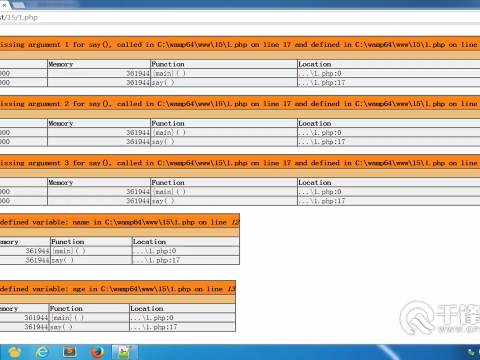Click the missing argument 2 error header
Viewport: 480px width, 360px height.
240,104
